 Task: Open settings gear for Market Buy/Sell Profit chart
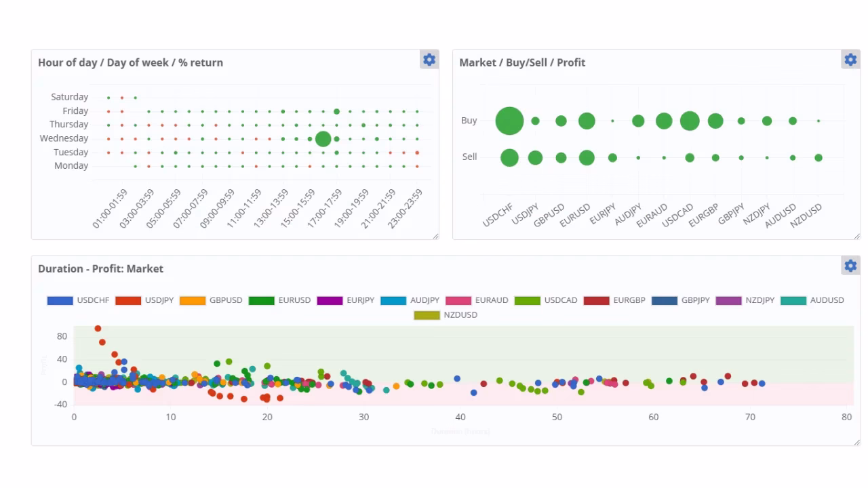click(850, 60)
